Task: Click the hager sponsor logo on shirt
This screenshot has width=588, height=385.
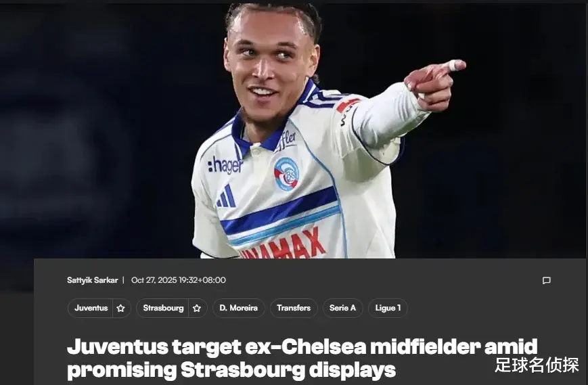Action: point(225,165)
